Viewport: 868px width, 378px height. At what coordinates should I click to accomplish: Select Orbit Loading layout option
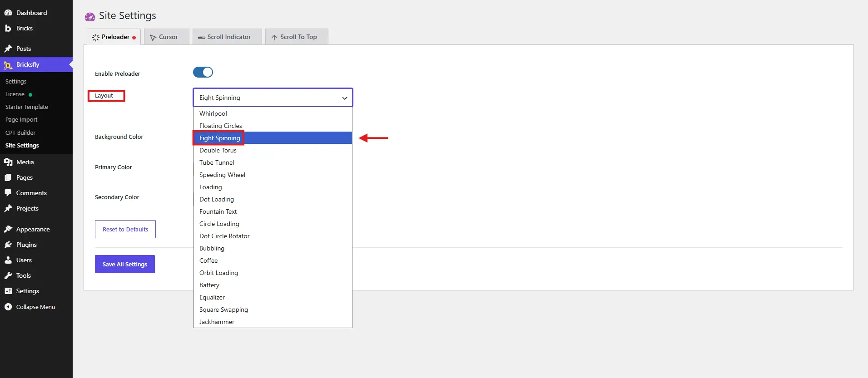[273, 273]
